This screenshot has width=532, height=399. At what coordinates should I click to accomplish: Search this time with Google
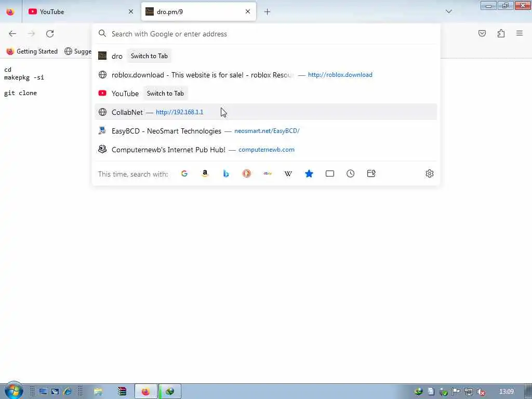coord(184,174)
